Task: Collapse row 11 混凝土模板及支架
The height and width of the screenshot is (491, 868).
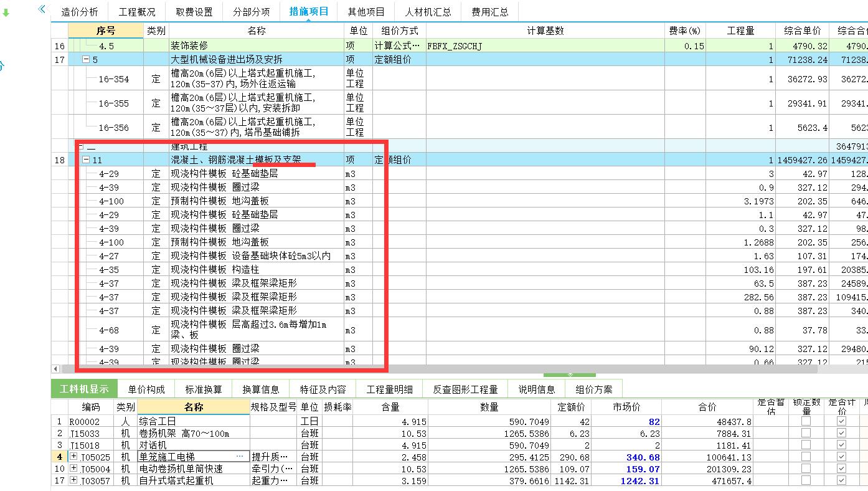Action: [86, 160]
